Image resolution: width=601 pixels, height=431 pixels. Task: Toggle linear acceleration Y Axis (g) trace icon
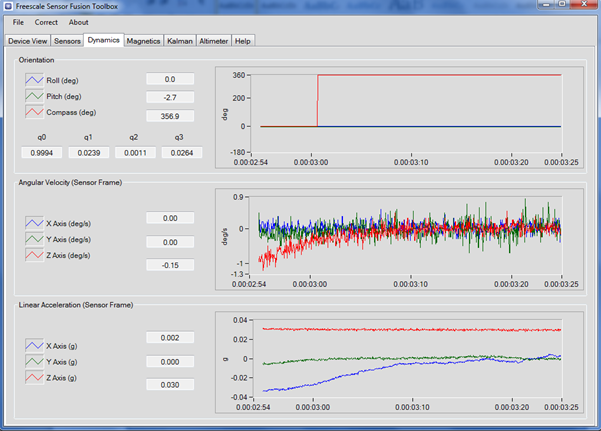[x=34, y=362]
